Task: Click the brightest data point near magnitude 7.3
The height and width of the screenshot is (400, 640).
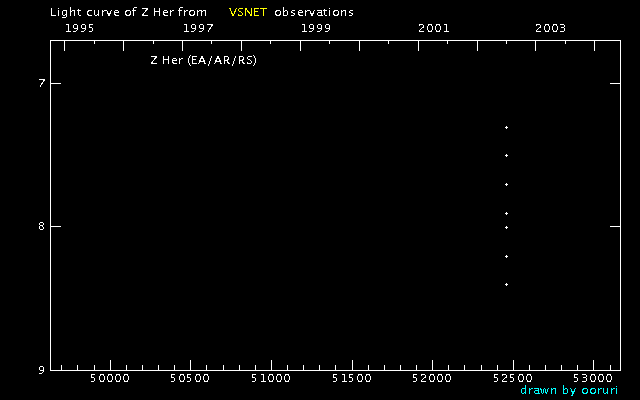Action: click(507, 128)
